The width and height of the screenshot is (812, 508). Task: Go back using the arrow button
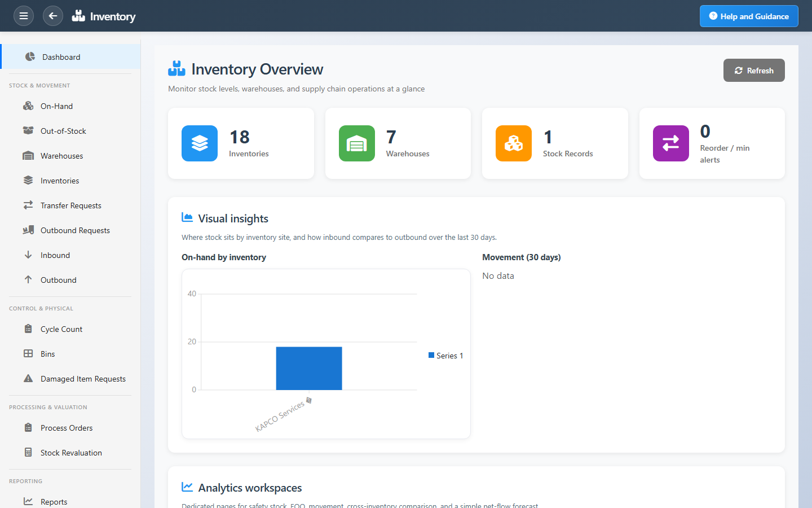53,16
